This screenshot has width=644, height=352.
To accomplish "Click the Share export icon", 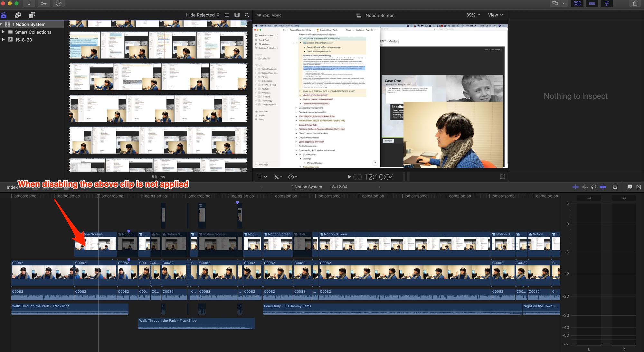I will [635, 4].
